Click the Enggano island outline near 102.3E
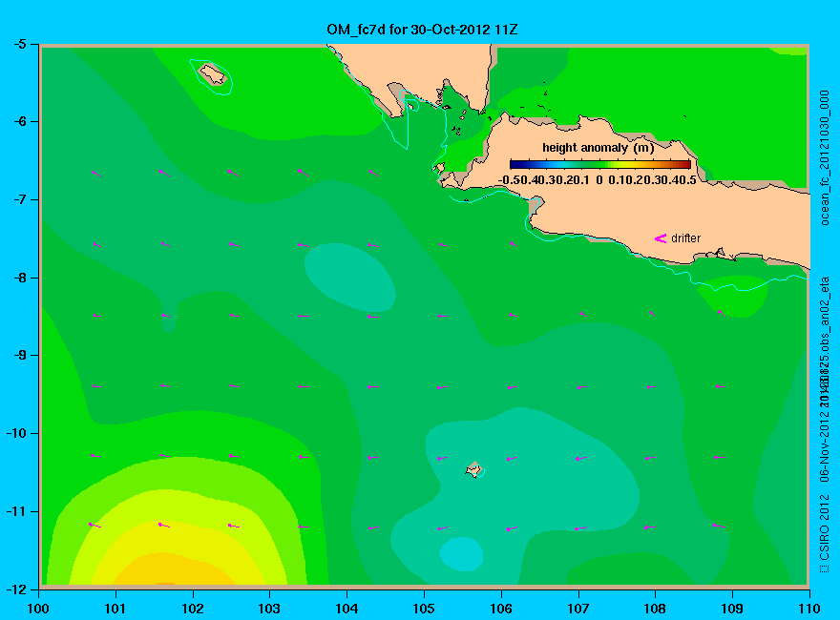This screenshot has width=840, height=620. click(x=213, y=74)
